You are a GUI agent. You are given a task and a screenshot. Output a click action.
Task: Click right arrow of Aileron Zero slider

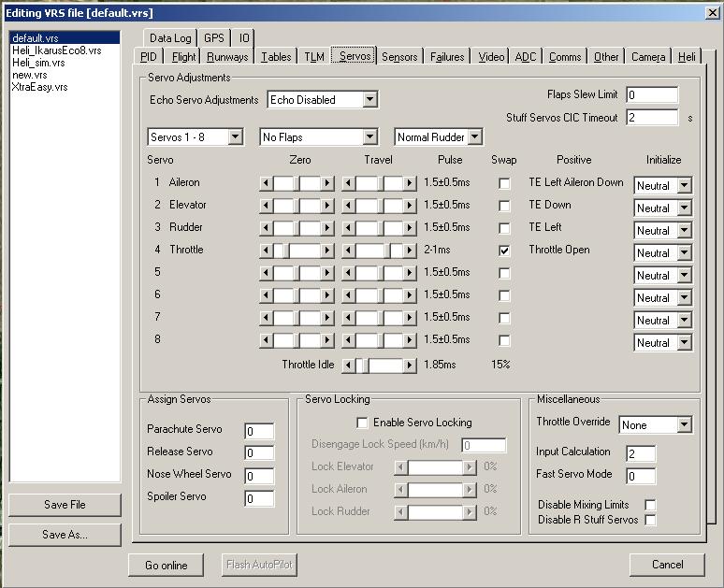327,183
